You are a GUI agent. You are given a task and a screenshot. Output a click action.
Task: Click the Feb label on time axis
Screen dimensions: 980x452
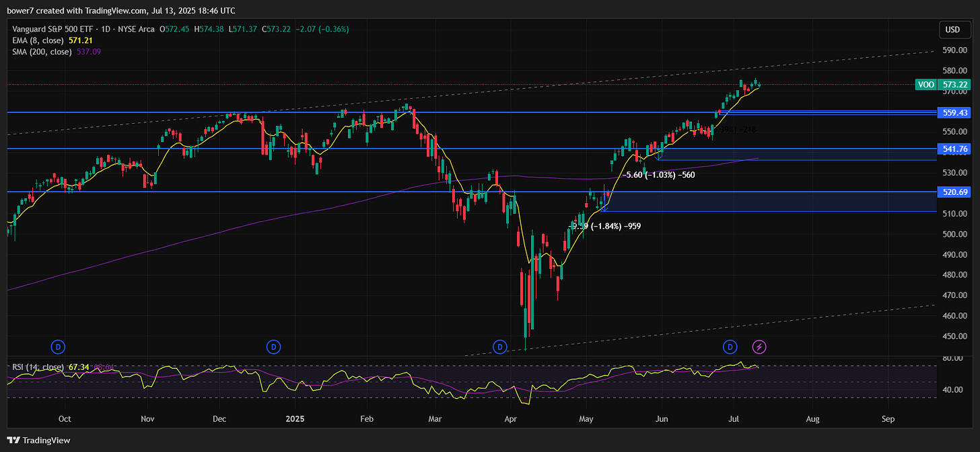tap(367, 418)
